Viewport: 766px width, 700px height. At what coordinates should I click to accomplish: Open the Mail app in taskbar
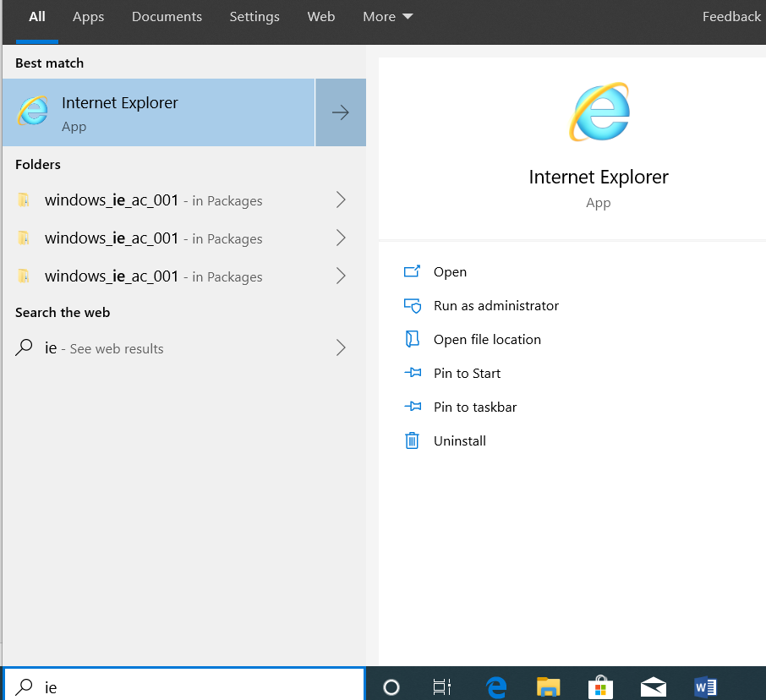[x=654, y=687]
